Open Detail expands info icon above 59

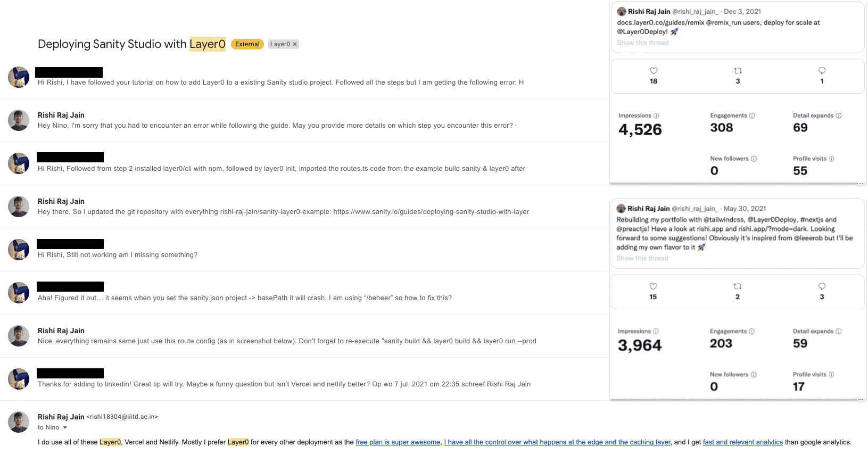tap(839, 331)
